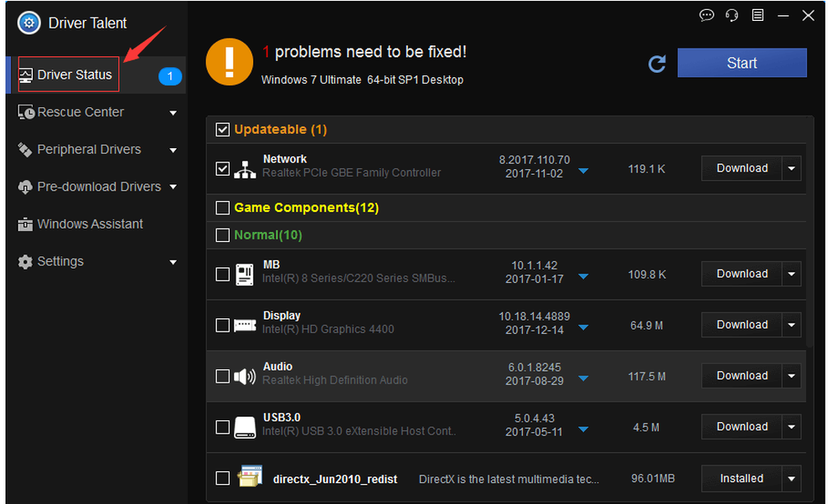The image size is (838, 504).
Task: Click the Pre-download Drivers cloud icon
Action: pyautogui.click(x=25, y=188)
